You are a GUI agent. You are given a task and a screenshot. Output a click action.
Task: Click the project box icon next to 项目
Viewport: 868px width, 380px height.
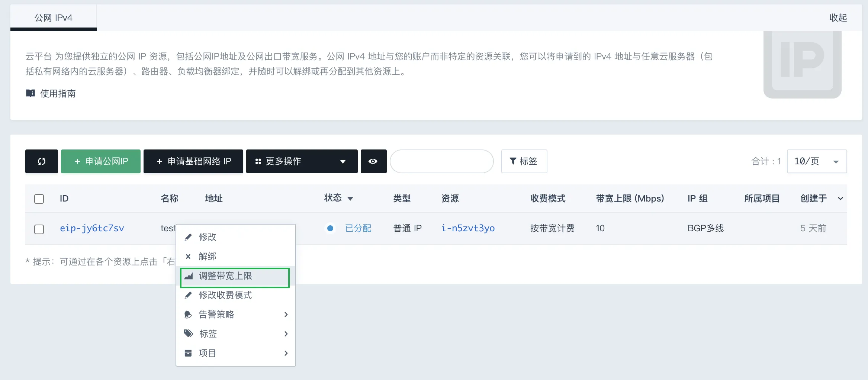(x=189, y=353)
